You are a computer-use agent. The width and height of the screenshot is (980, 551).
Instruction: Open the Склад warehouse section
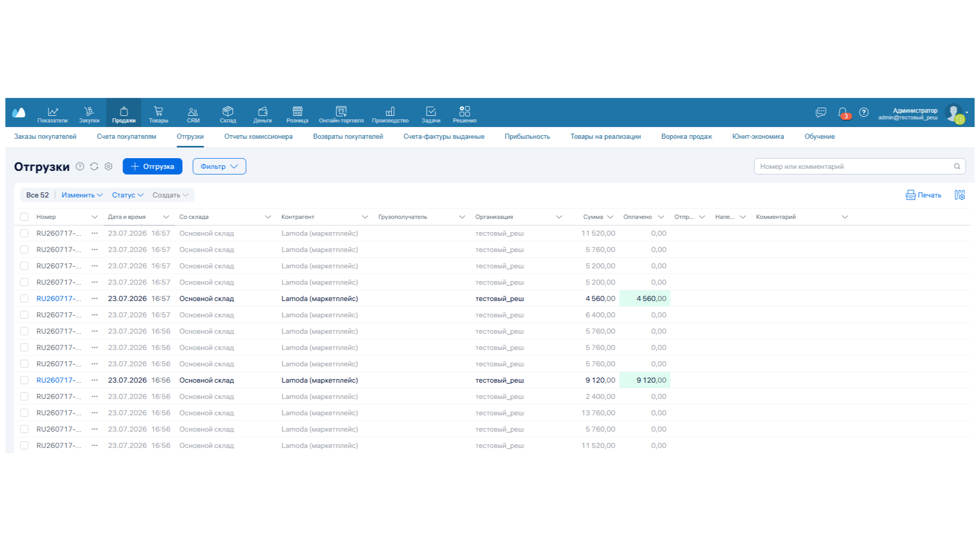click(228, 114)
